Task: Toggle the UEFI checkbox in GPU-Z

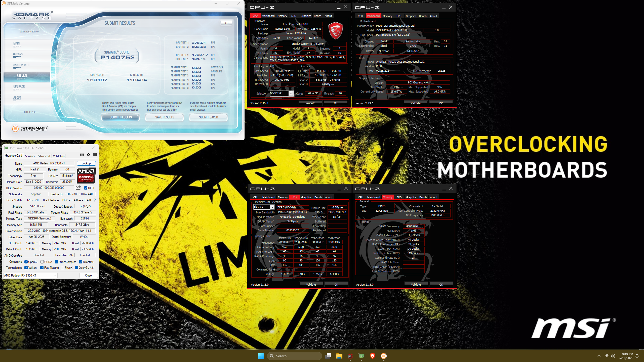Action: point(86,188)
